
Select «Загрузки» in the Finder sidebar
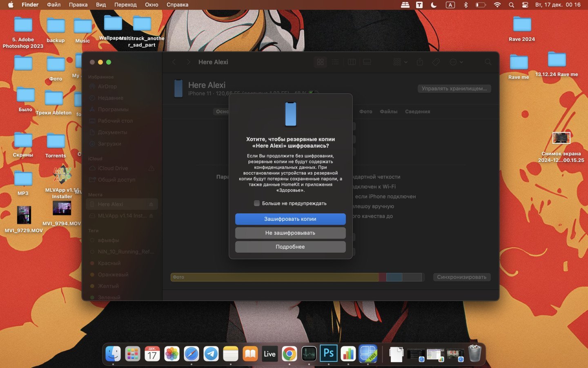click(109, 144)
